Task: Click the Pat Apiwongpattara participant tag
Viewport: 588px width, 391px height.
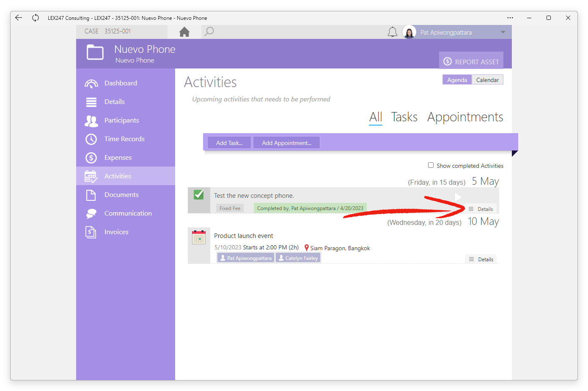Action: 246,258
